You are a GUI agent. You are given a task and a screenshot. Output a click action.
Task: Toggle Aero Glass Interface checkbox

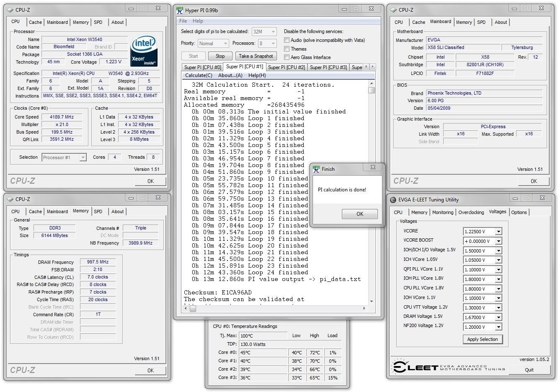tap(287, 57)
